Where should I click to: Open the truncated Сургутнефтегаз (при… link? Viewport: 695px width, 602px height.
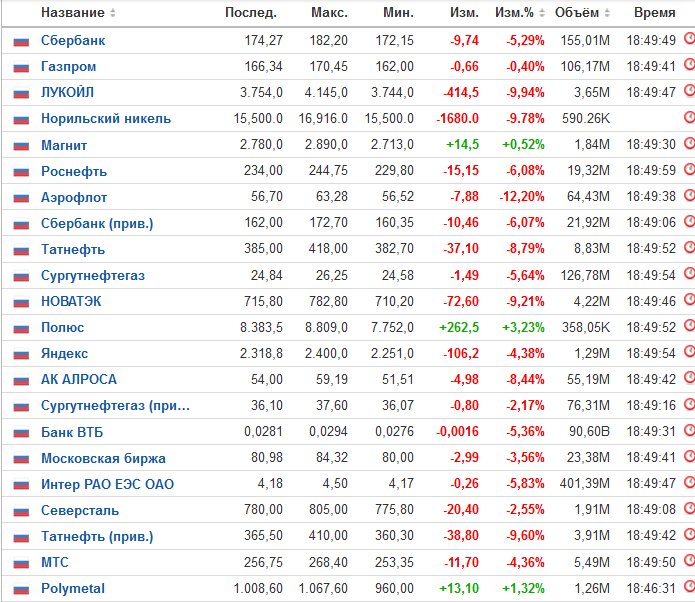point(115,406)
